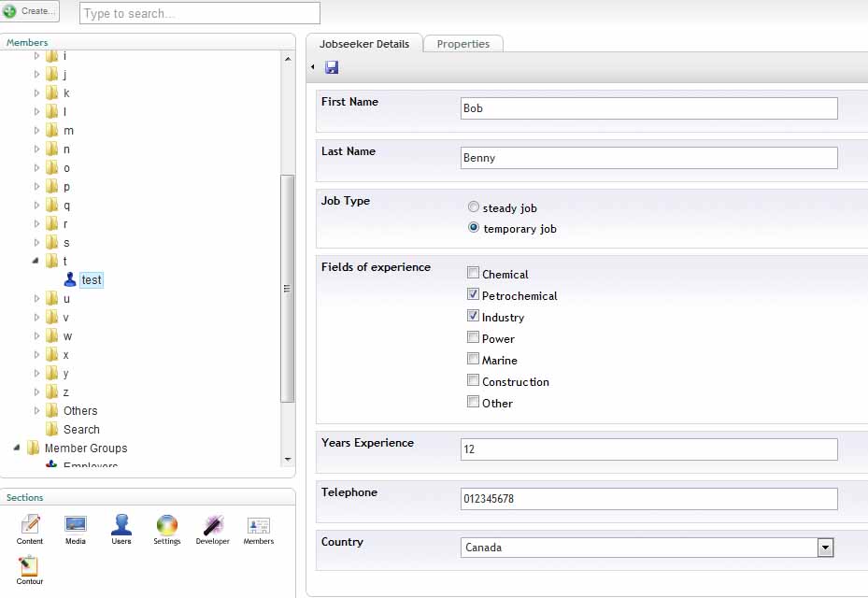Image resolution: width=868 pixels, height=598 pixels.
Task: Open the Settings section
Action: coord(167,527)
